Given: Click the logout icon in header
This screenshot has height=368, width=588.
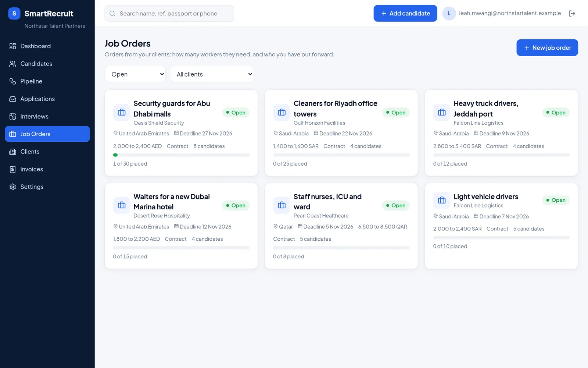Looking at the screenshot, I should point(572,14).
